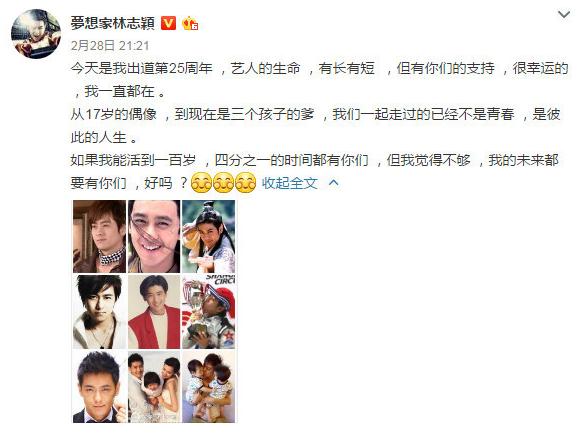The height and width of the screenshot is (442, 584).
Task: Collapse the post via 收起全文
Action: [x=290, y=183]
